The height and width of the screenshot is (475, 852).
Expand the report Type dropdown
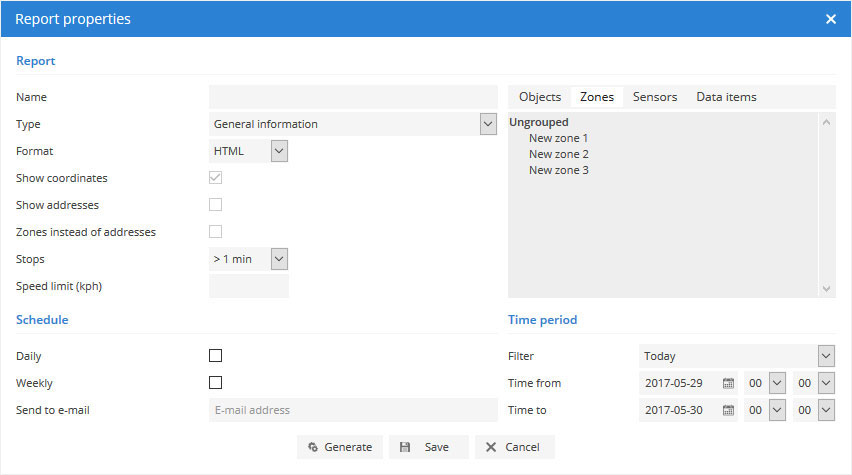(488, 124)
